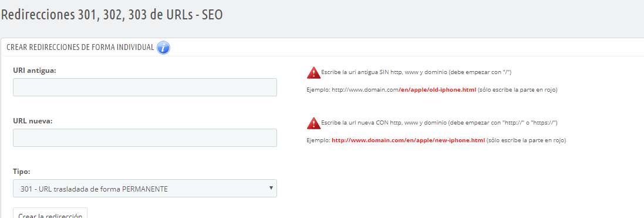Viewport: 644px width, 218px height.
Task: Click the blue info icon beside section title
Action: (163, 48)
